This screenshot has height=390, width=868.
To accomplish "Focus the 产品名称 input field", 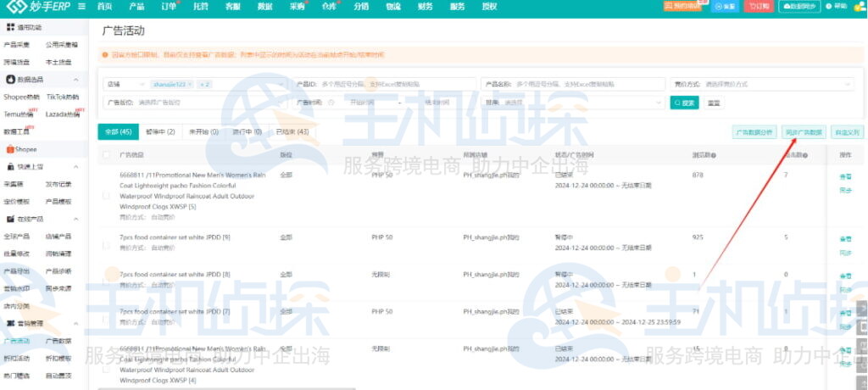I will (x=573, y=84).
